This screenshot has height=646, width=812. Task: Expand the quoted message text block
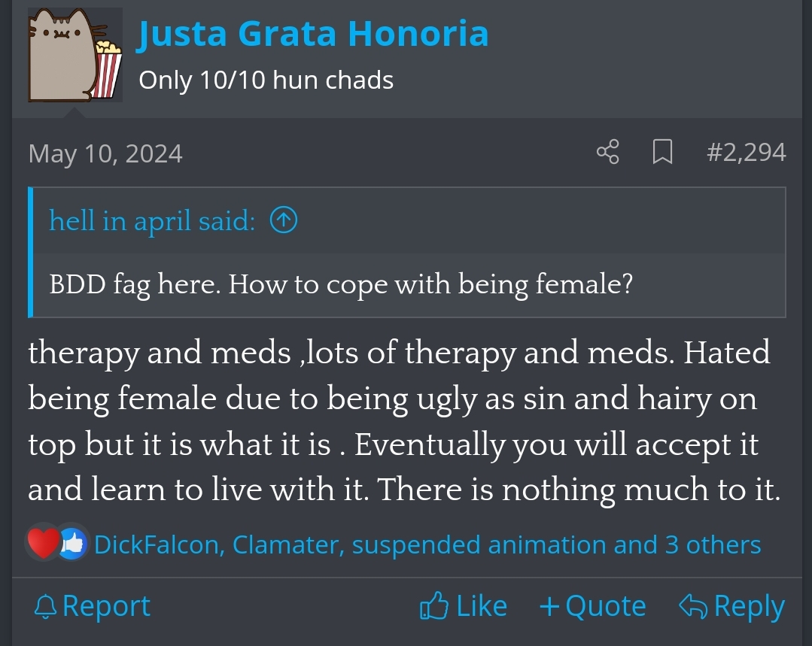[340, 284]
